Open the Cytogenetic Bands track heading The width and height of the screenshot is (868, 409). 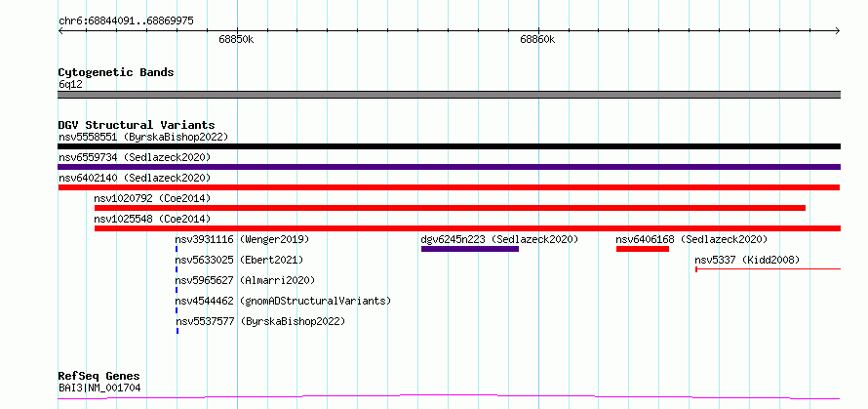[x=116, y=72]
